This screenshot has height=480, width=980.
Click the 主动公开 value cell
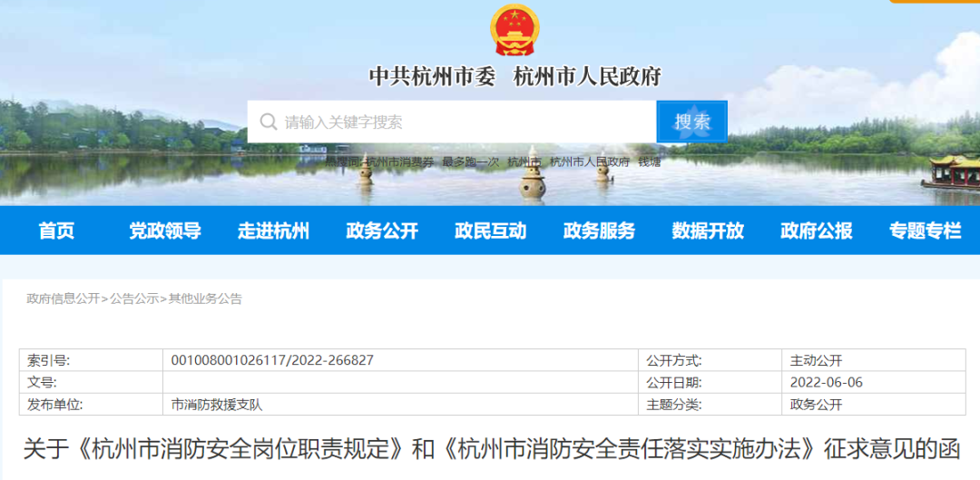[x=874, y=360]
